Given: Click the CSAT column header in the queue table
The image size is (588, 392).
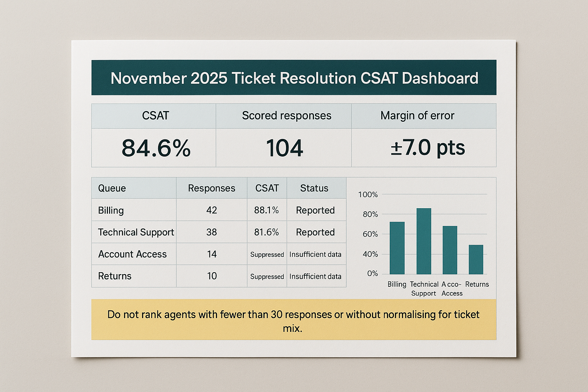Looking at the screenshot, I should tap(267, 188).
